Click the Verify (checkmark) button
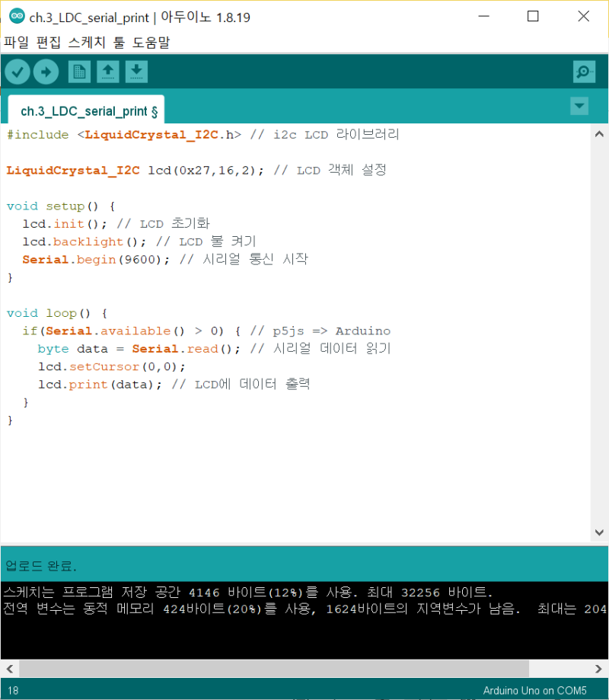This screenshot has height=700, width=609. click(17, 71)
